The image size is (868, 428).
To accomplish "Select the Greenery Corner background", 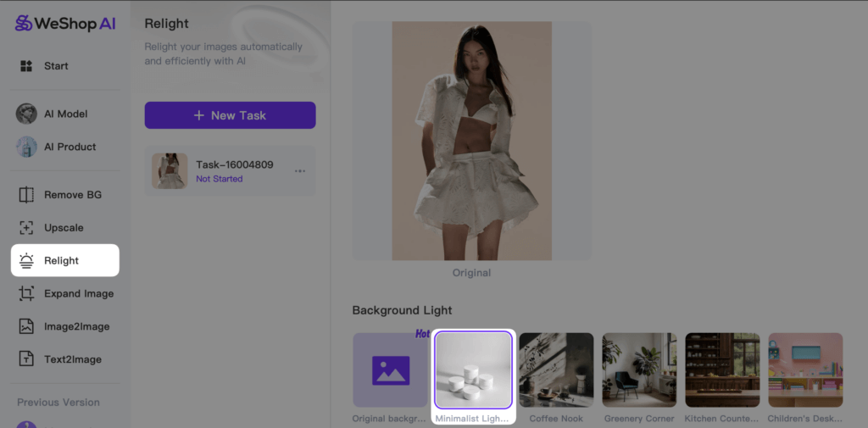I will click(x=639, y=370).
